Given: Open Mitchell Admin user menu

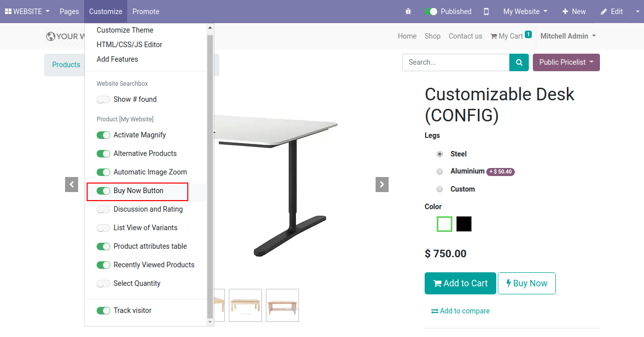Looking at the screenshot, I should tap(568, 36).
